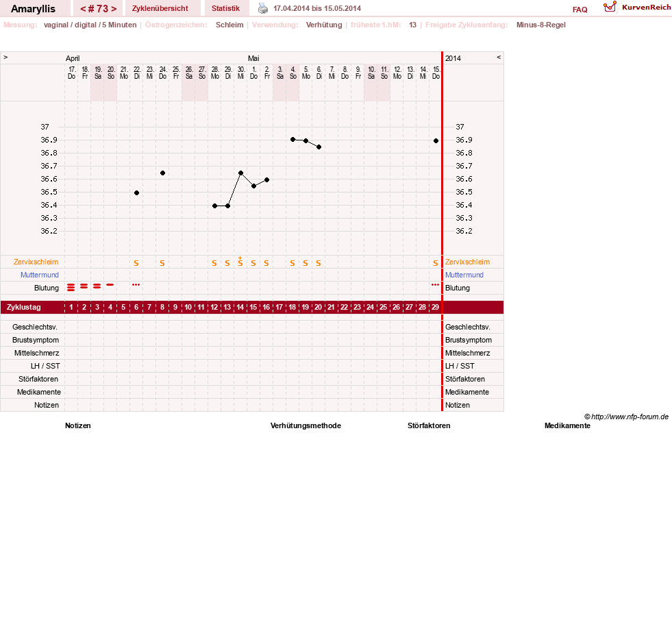Click S mucus marker on day 6
The image size is (672, 644).
136,263
